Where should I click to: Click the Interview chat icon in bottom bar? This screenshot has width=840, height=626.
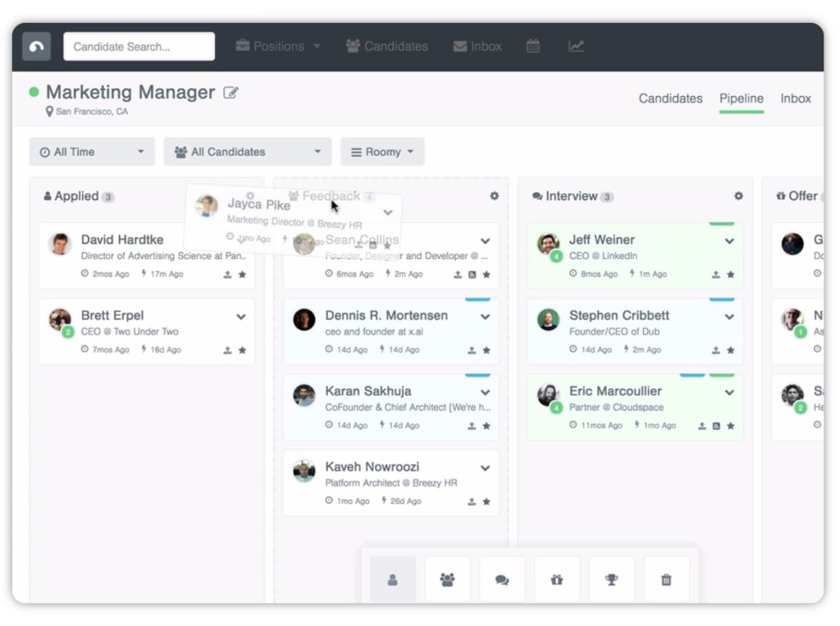point(502,579)
